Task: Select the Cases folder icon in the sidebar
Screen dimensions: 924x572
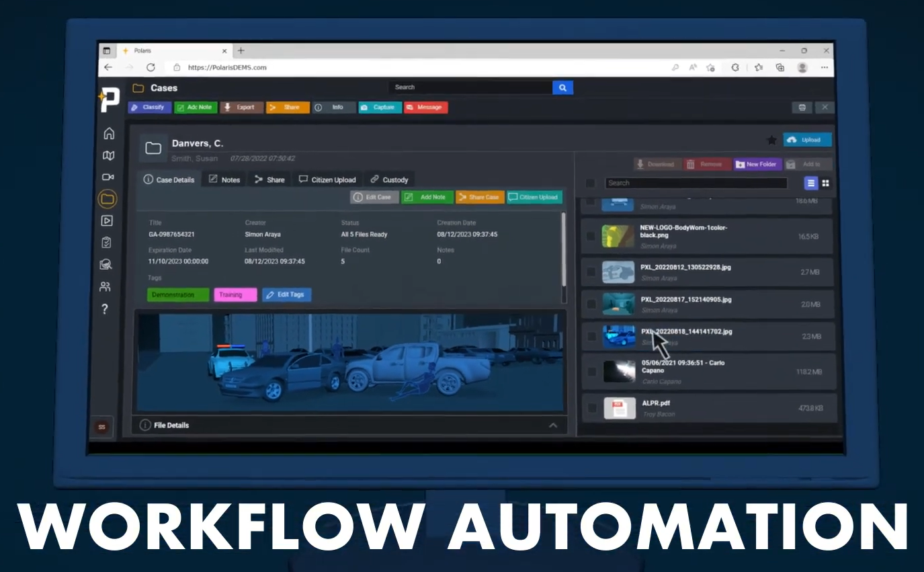Action: pyautogui.click(x=108, y=199)
